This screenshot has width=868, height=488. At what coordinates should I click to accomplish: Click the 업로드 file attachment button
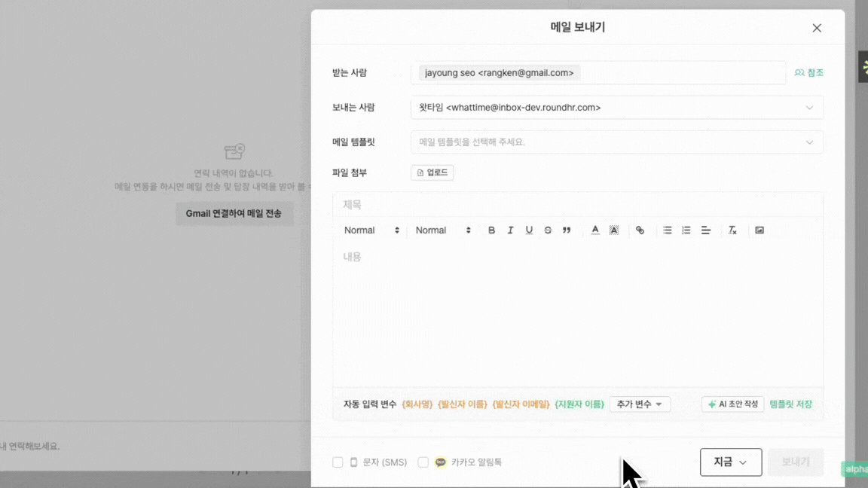coord(432,173)
